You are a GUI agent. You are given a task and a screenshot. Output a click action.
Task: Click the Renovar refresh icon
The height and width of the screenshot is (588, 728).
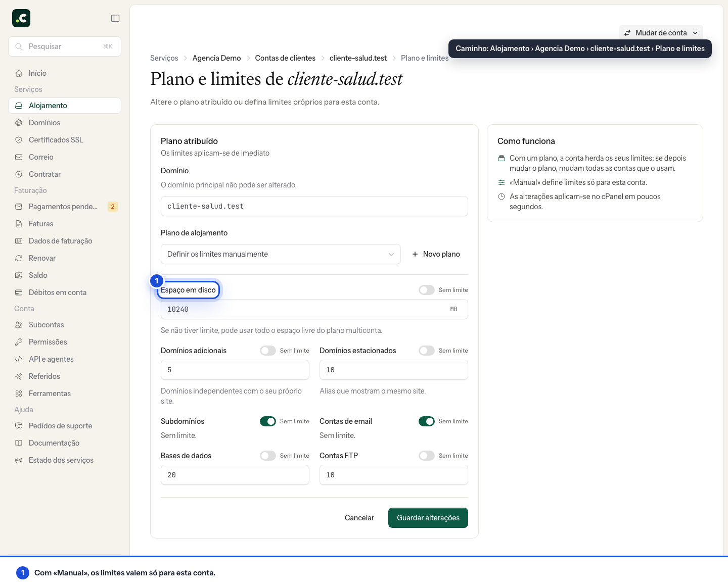pyautogui.click(x=19, y=258)
